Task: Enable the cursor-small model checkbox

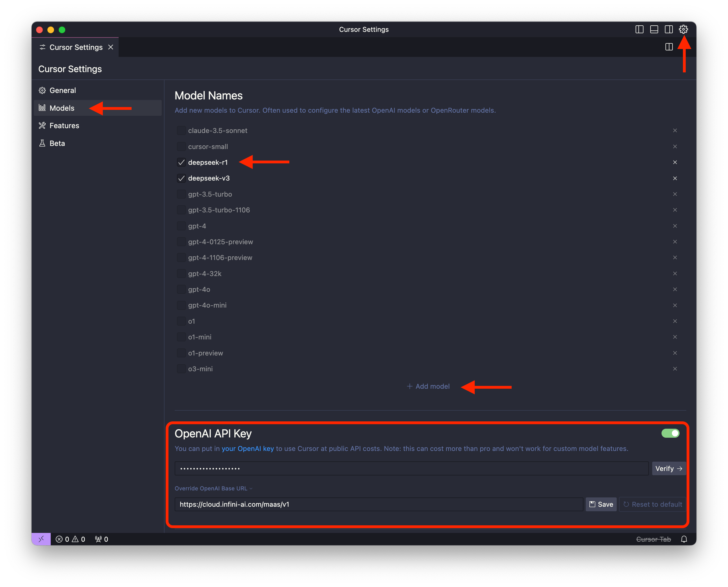Action: click(x=181, y=146)
